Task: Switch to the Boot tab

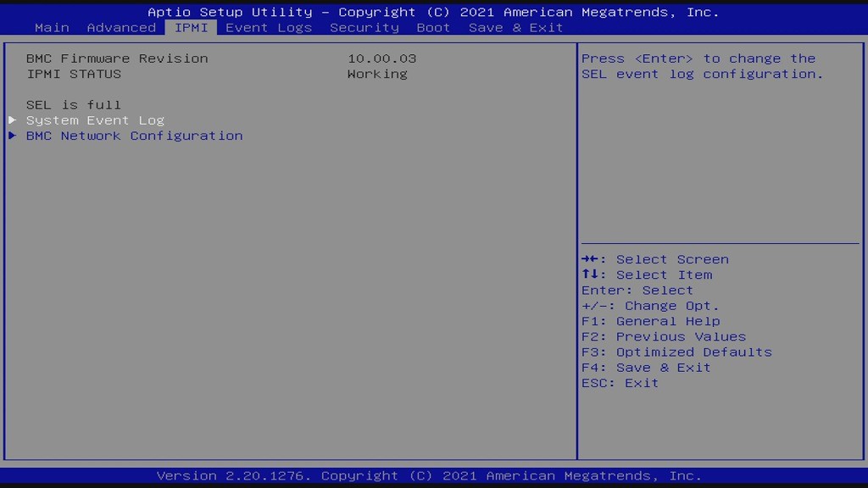Action: pos(433,28)
